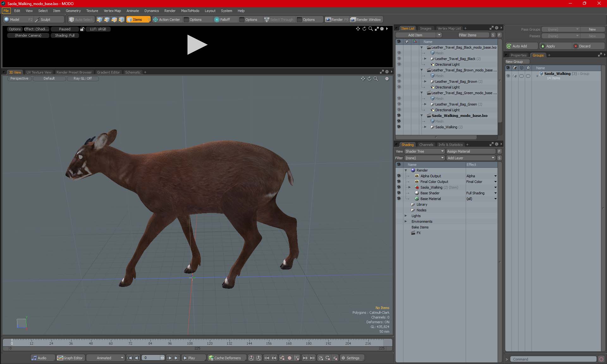607x364 pixels.
Task: Select Materials mode cube icon
Action: point(121,20)
